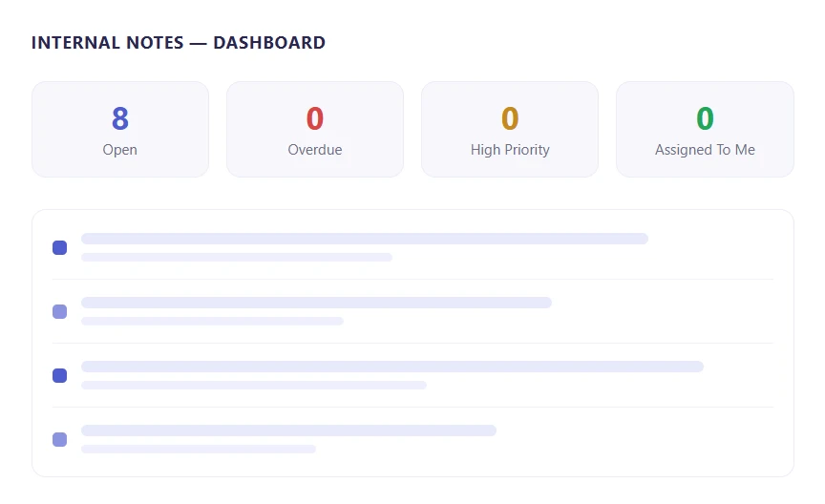Open the third note's longest title bar
The image size is (825, 504).
click(x=392, y=367)
